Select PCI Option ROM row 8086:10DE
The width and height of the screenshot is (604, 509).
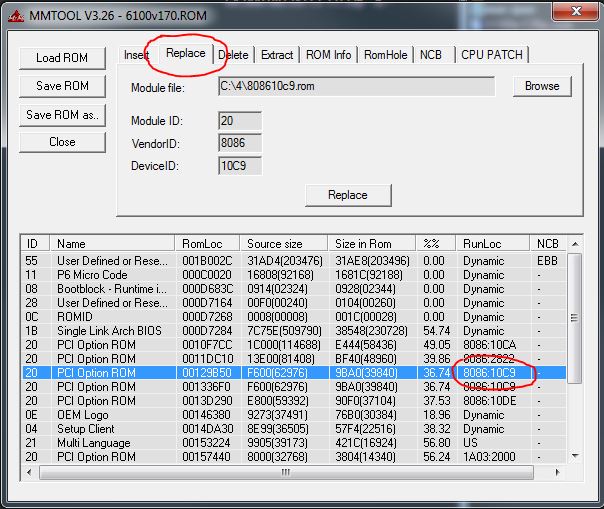click(x=294, y=401)
